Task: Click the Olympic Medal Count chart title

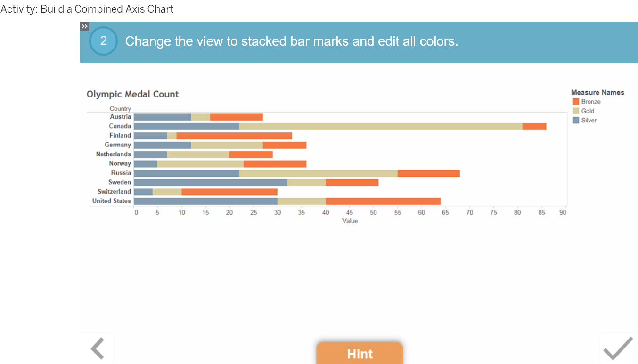Action: (132, 94)
